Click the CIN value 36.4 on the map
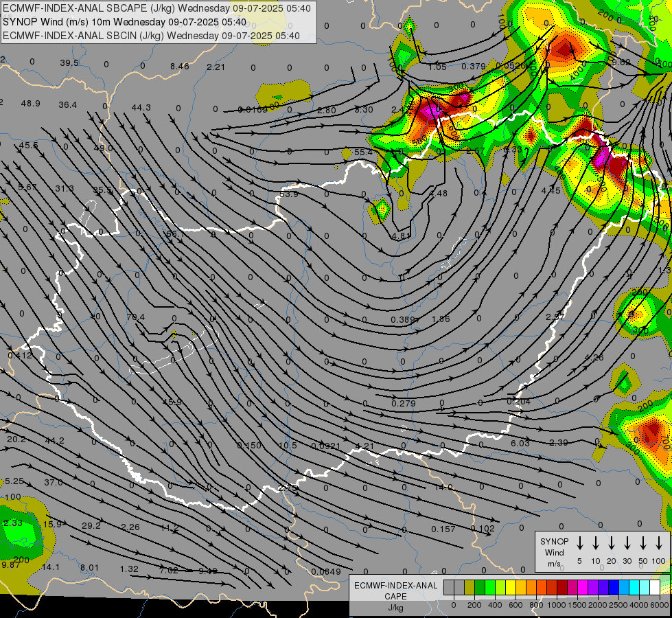 (68, 104)
